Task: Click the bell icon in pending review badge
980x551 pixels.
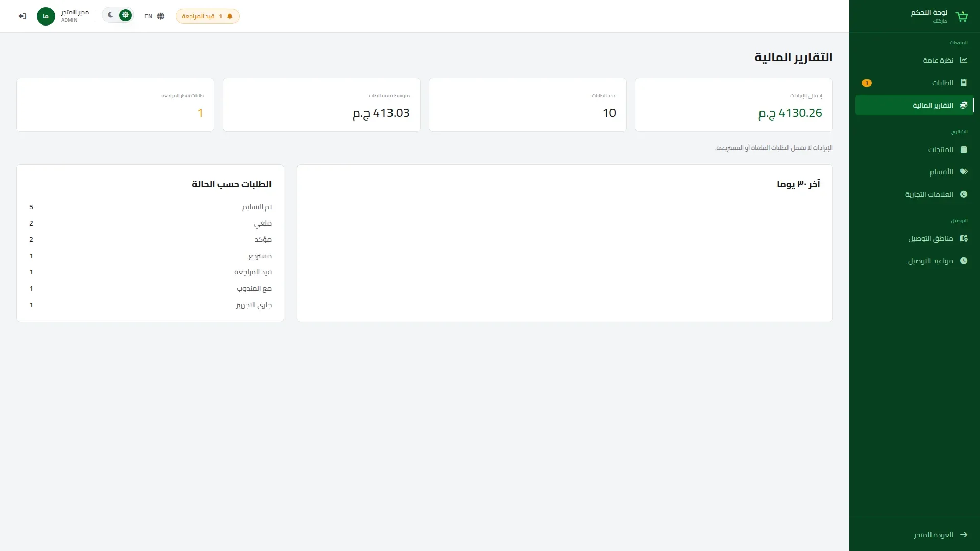Action: coord(230,16)
